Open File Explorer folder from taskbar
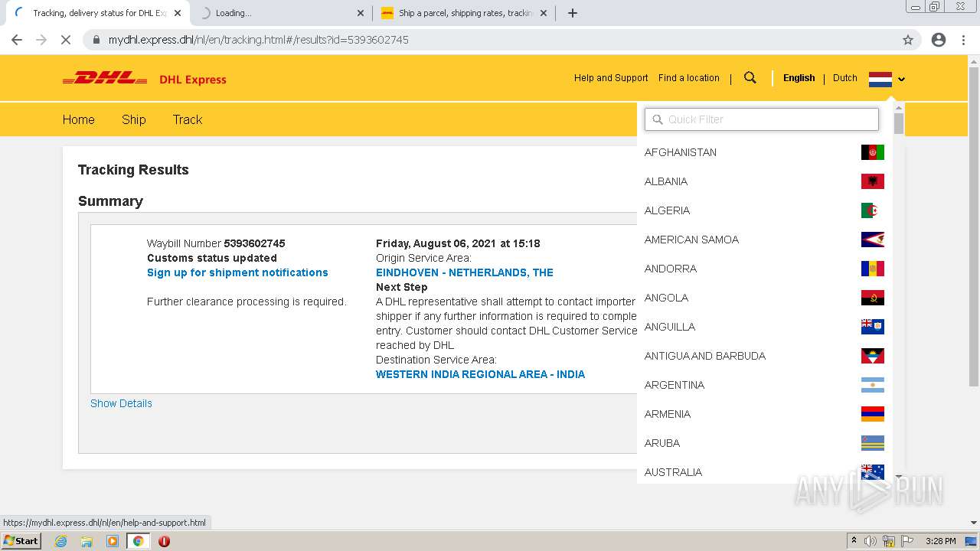 [x=87, y=541]
